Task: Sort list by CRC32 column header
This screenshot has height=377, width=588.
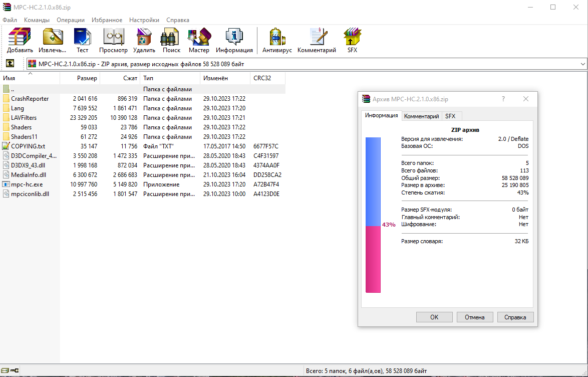Action: pyautogui.click(x=268, y=78)
